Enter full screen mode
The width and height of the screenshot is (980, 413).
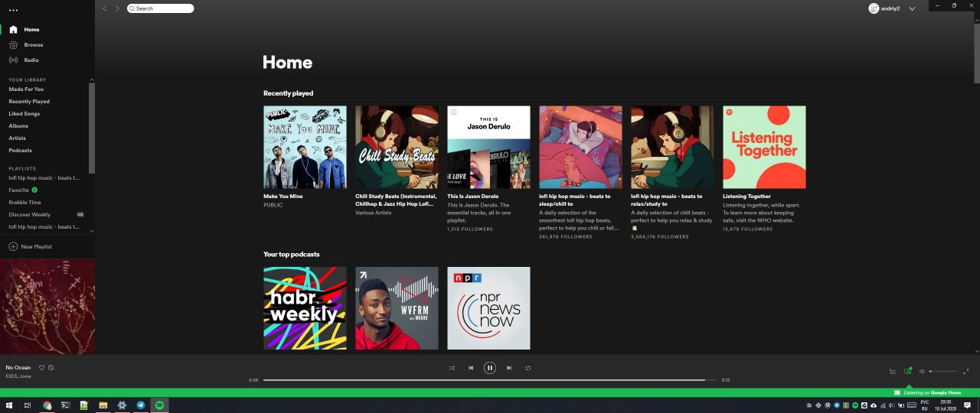tap(966, 371)
